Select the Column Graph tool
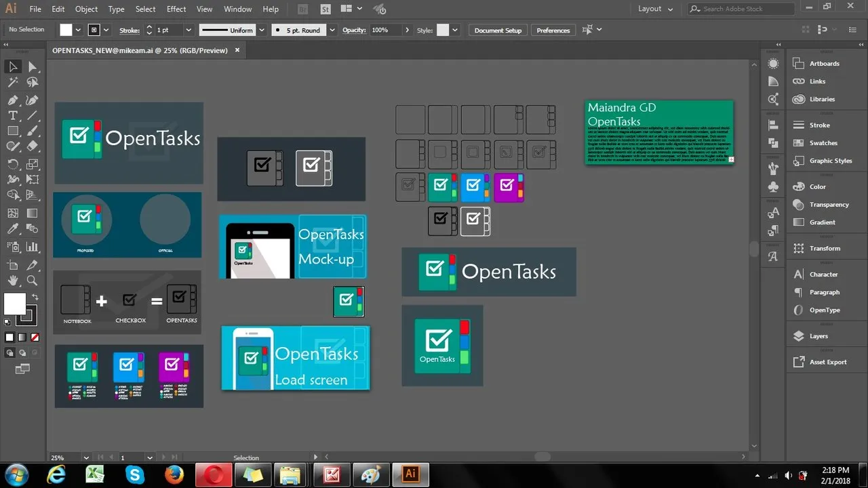This screenshot has height=488, width=868. 32,247
